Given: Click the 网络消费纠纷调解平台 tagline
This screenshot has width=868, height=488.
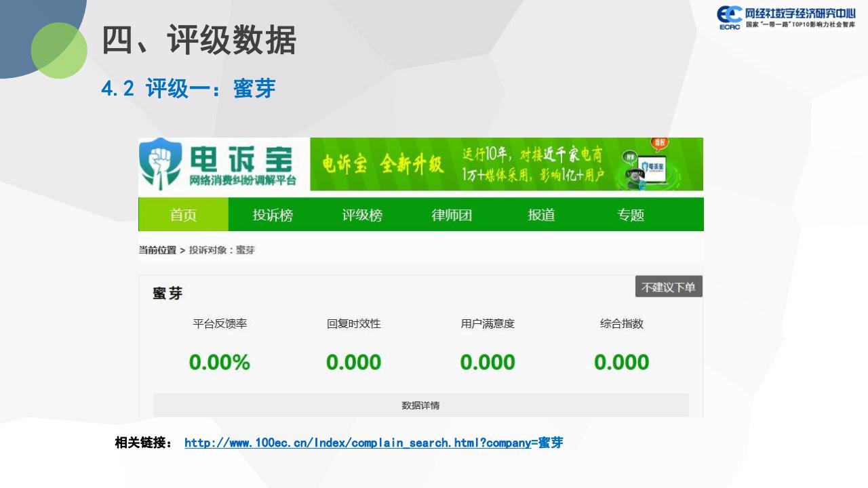Looking at the screenshot, I should (x=243, y=180).
